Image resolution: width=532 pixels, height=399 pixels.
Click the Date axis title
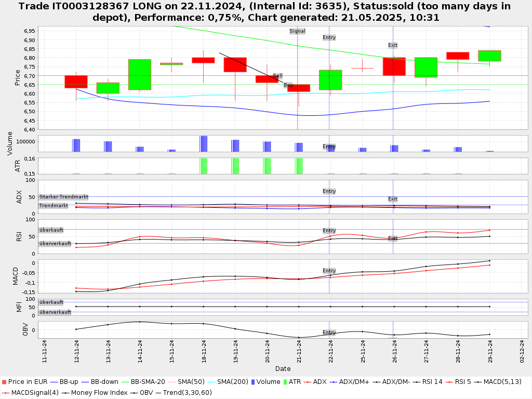pyautogui.click(x=283, y=369)
